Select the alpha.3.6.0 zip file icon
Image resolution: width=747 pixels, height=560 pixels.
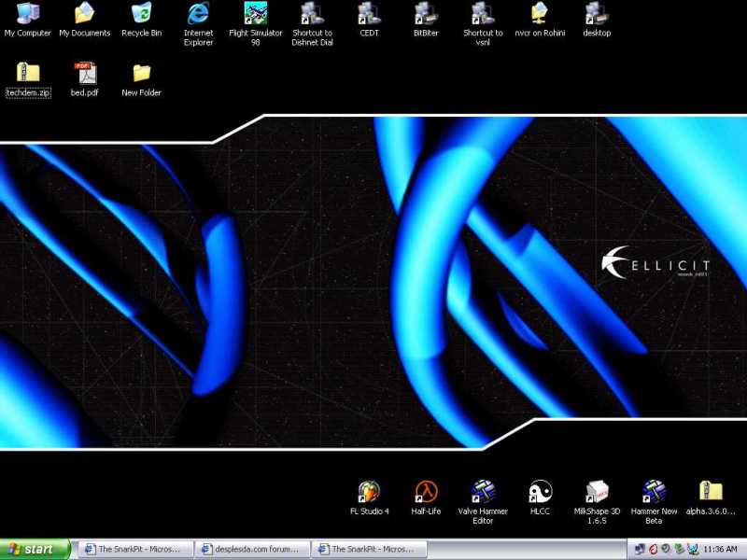click(711, 492)
